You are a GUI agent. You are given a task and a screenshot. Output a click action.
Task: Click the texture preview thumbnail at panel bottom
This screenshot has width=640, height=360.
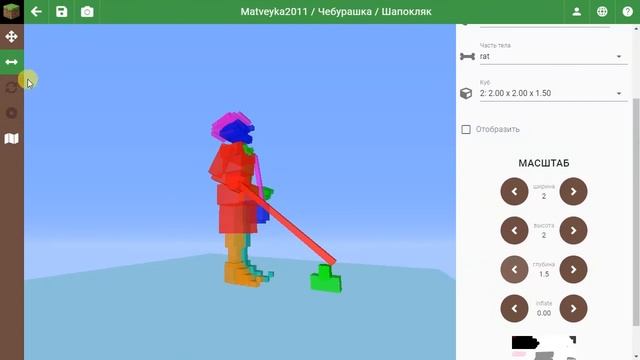[544, 348]
